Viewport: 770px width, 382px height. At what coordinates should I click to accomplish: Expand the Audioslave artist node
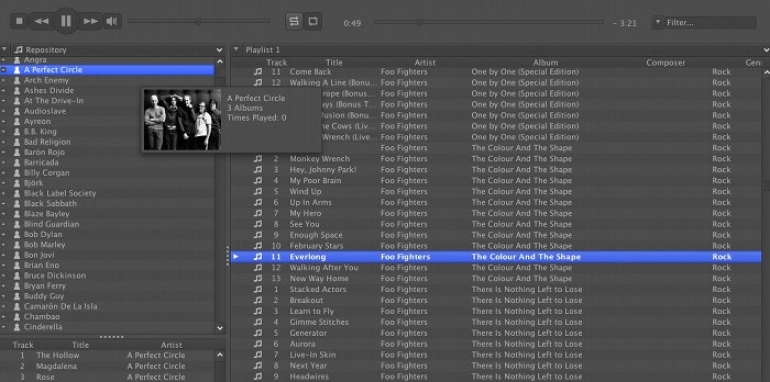point(4,111)
